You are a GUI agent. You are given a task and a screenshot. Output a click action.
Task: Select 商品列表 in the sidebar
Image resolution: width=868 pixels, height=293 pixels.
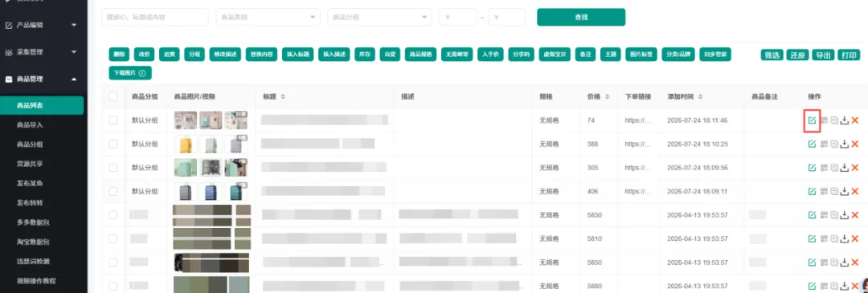42,106
